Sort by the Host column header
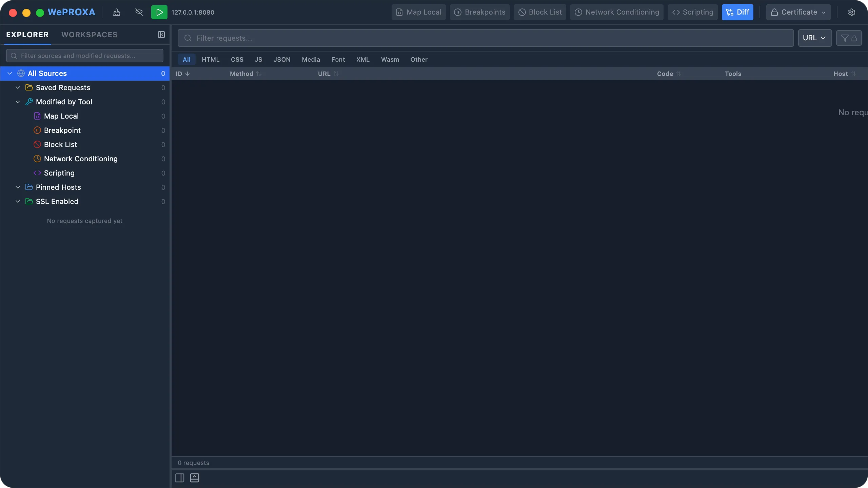868x488 pixels. click(845, 74)
